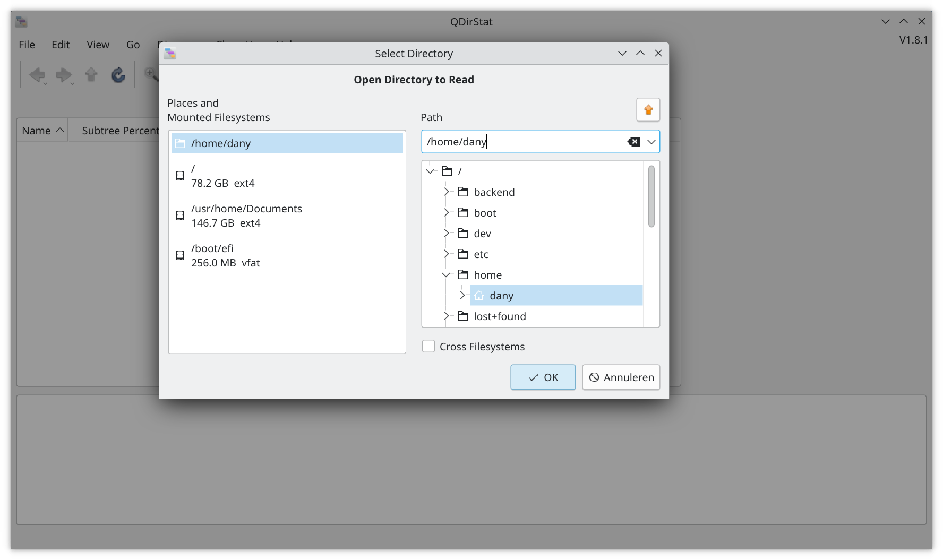The width and height of the screenshot is (943, 560).
Task: Expand the backend folder node
Action: [447, 192]
